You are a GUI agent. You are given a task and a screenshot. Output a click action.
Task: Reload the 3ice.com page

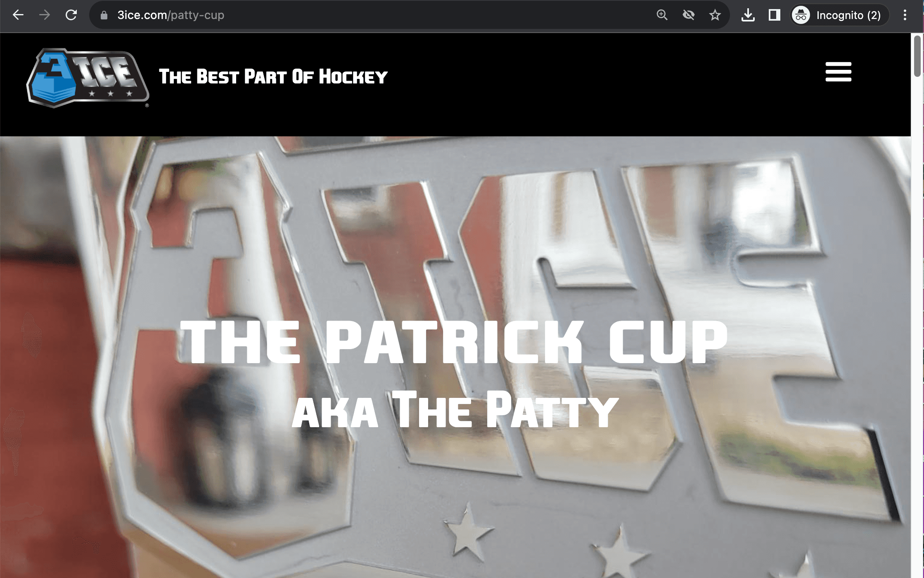[x=71, y=15]
